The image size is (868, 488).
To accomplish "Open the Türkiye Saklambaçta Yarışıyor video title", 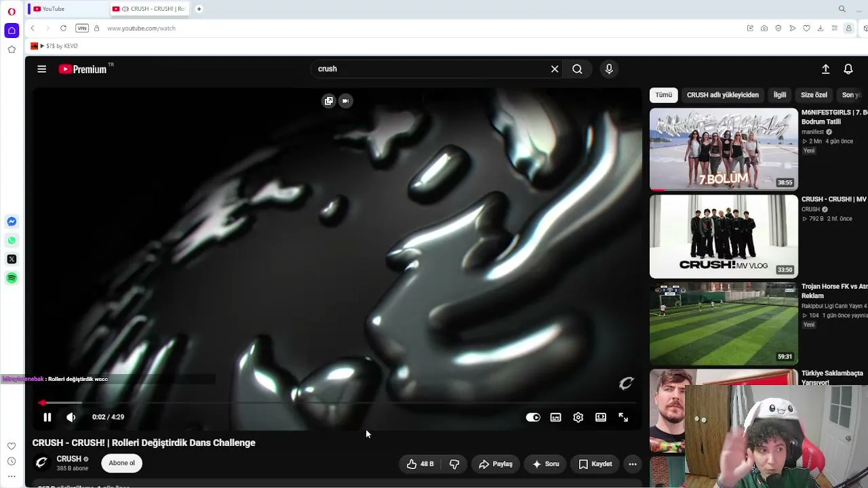I will coord(832,378).
